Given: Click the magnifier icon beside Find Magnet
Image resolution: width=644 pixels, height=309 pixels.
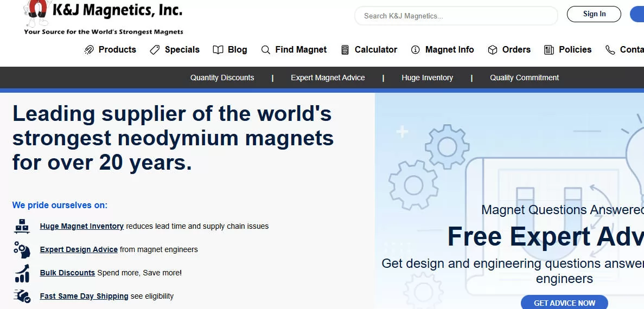Looking at the screenshot, I should coord(265,50).
